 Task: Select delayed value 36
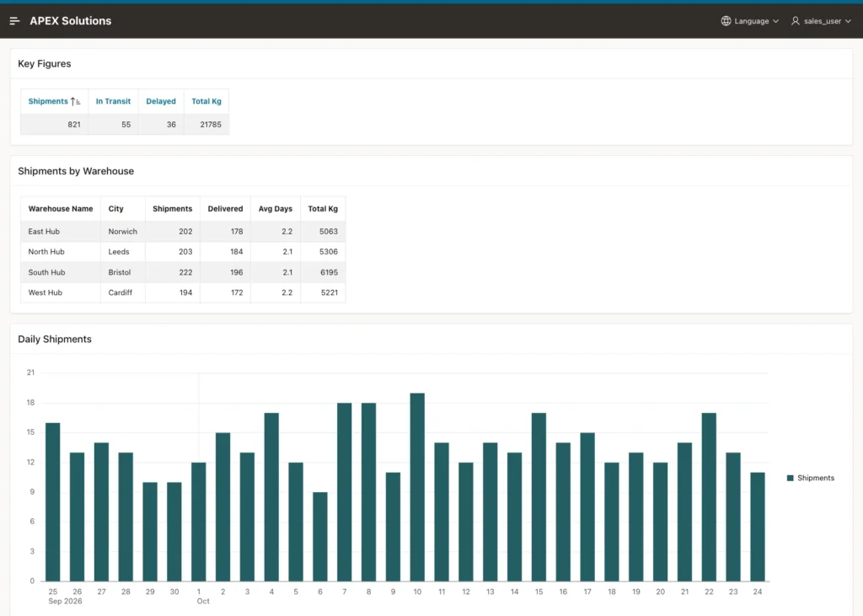[171, 125]
